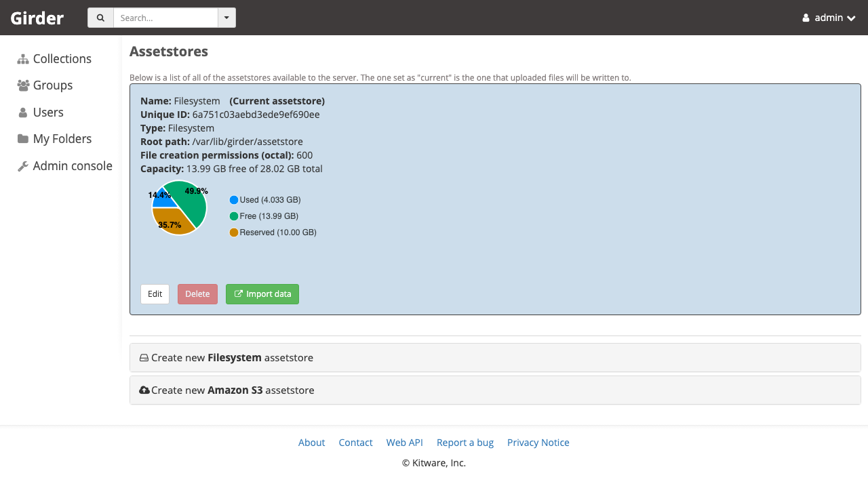Open the Privacy Notice link
This screenshot has height=488, width=868.
click(538, 443)
